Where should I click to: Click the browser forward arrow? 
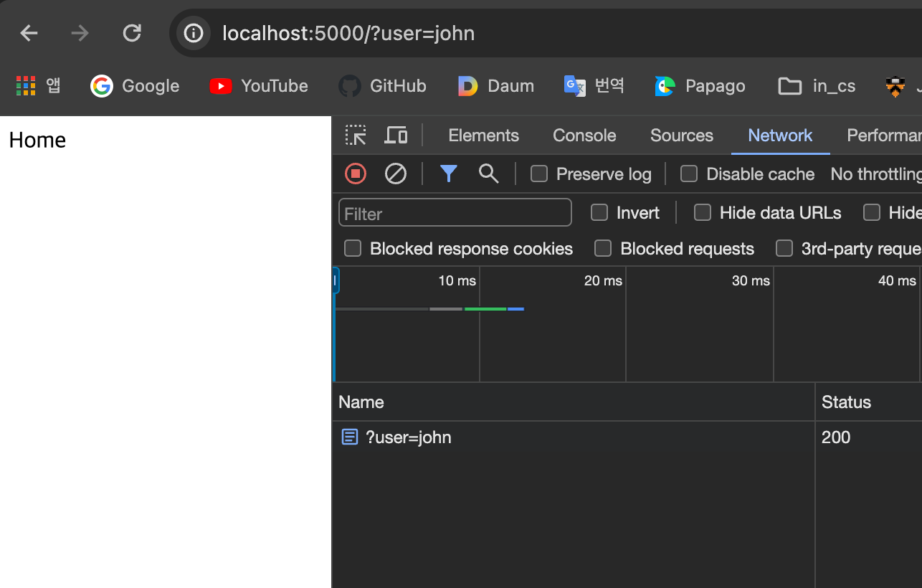pyautogui.click(x=80, y=33)
